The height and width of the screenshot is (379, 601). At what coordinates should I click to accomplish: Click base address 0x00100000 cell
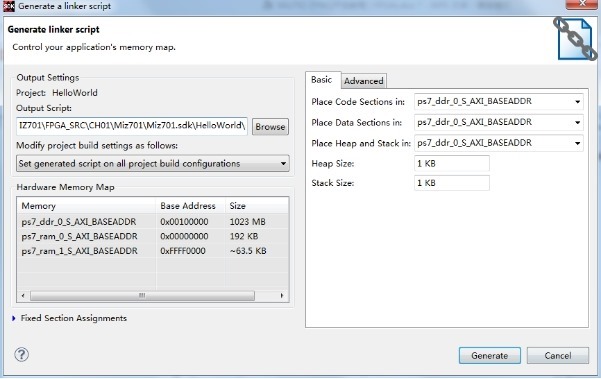pyautogui.click(x=184, y=222)
